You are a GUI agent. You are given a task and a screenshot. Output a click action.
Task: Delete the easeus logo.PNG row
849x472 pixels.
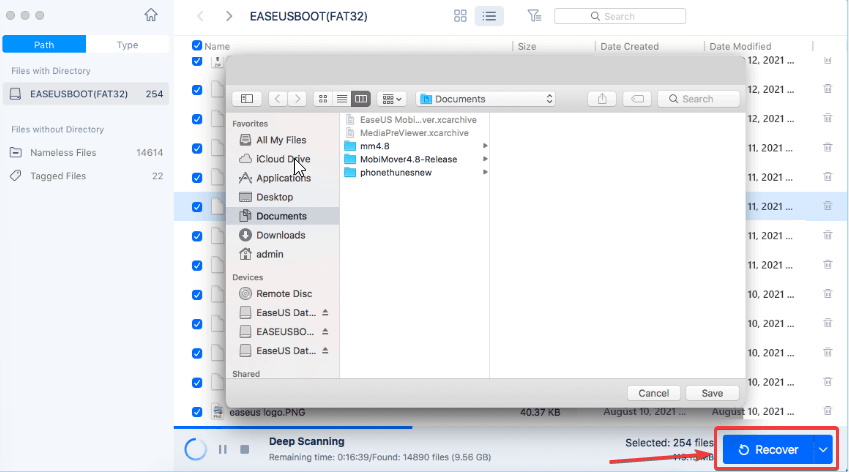coord(827,411)
